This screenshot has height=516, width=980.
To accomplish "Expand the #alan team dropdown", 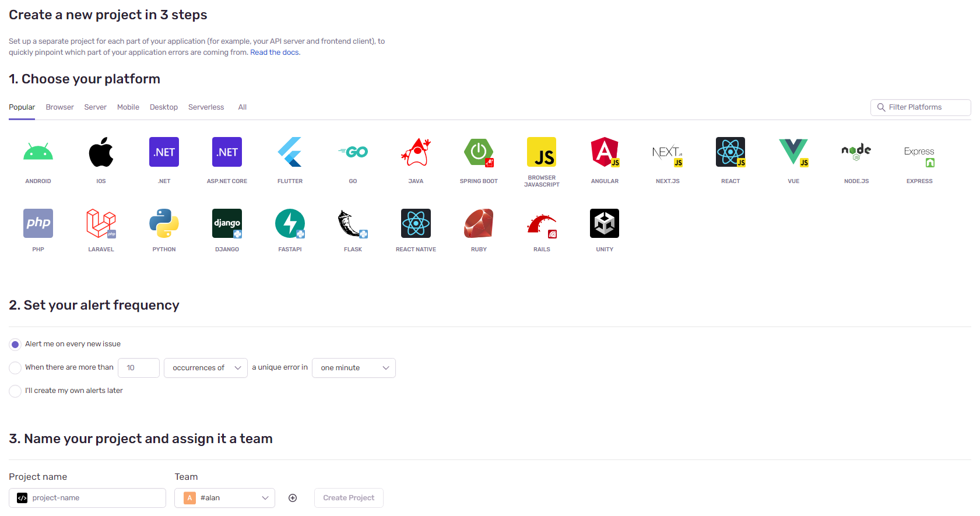I will click(x=224, y=498).
